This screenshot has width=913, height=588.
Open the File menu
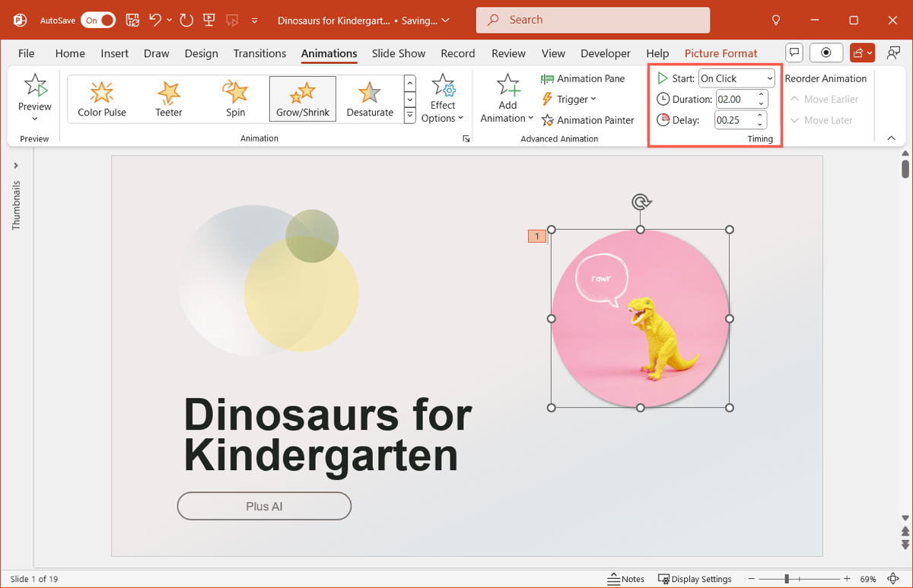pyautogui.click(x=27, y=53)
